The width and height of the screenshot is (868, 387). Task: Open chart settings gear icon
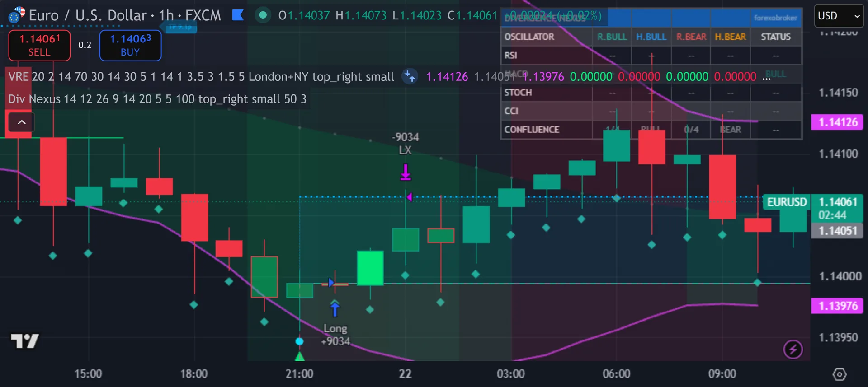[x=840, y=374]
